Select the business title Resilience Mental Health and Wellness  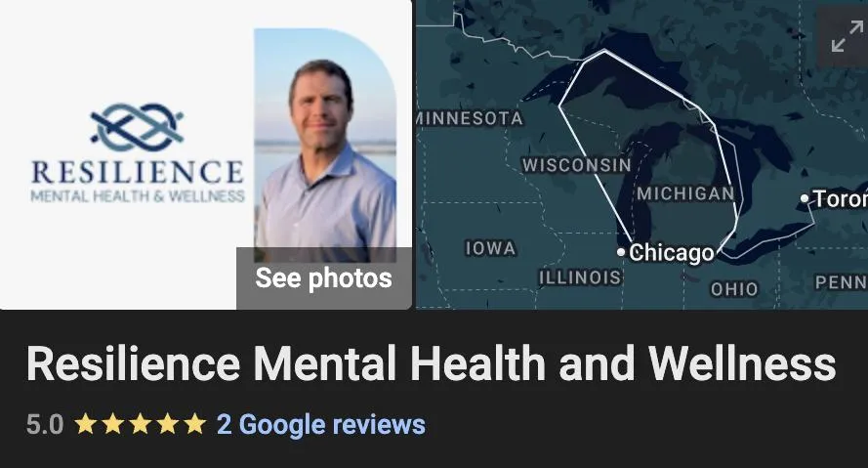(431, 363)
